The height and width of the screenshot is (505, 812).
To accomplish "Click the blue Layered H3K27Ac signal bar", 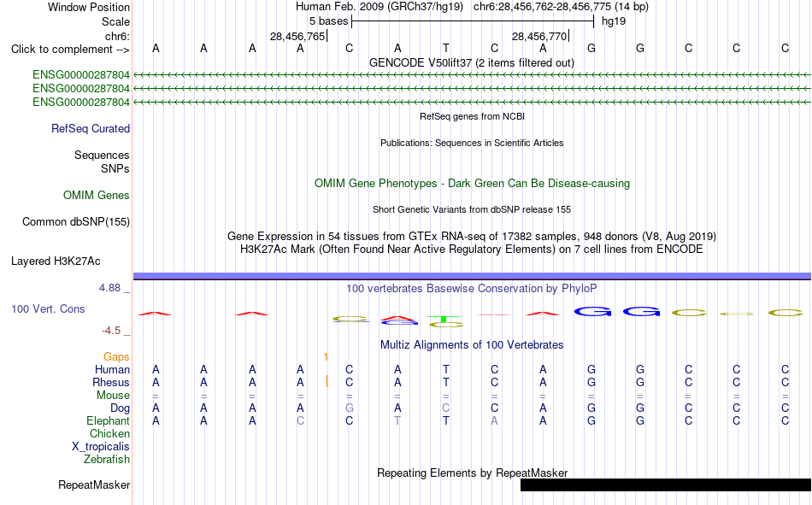I will pyautogui.click(x=472, y=276).
